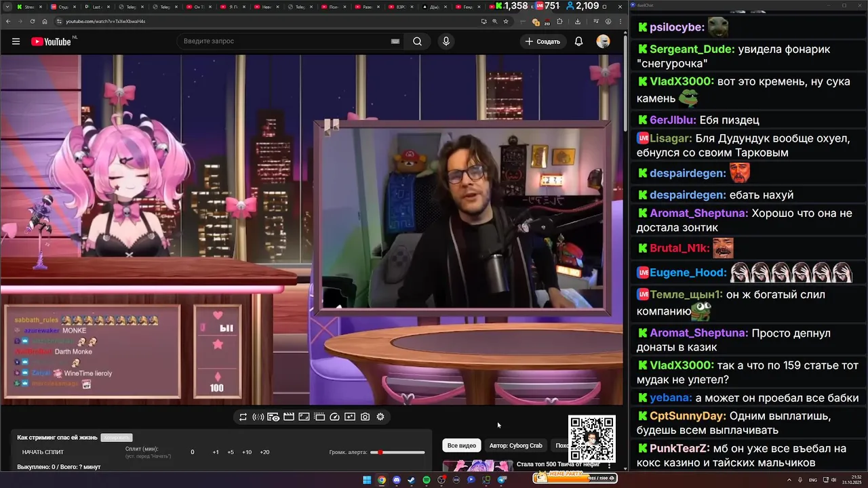The width and height of the screenshot is (868, 488).
Task: Add five minutes with '+5' button
Action: tap(231, 452)
